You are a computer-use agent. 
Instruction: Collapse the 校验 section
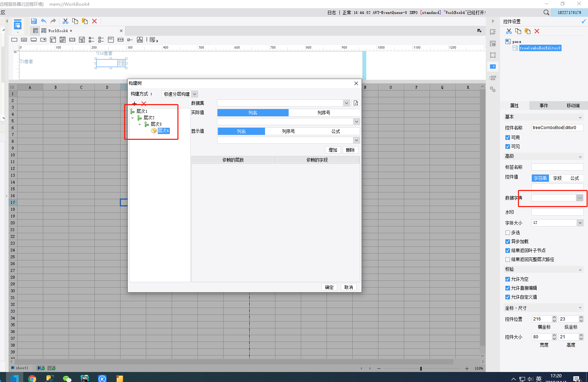tap(580, 269)
